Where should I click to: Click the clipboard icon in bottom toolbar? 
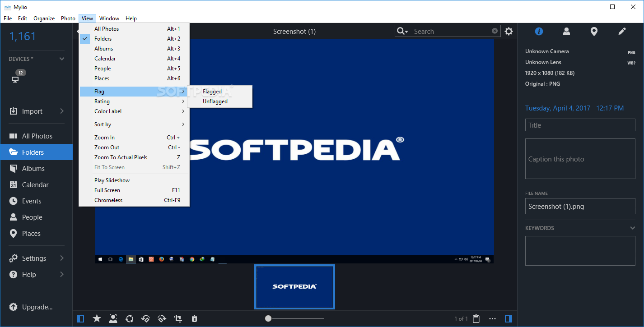476,319
